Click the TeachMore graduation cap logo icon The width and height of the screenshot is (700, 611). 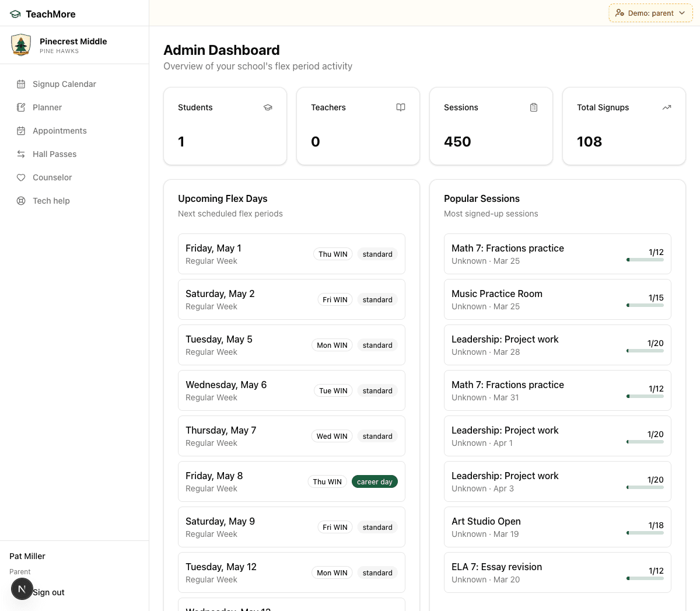point(15,14)
